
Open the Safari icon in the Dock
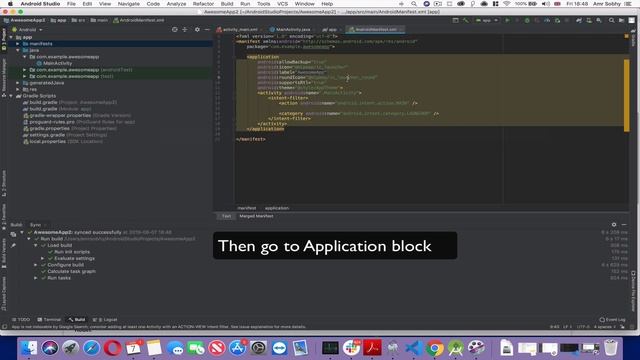(x=91, y=348)
